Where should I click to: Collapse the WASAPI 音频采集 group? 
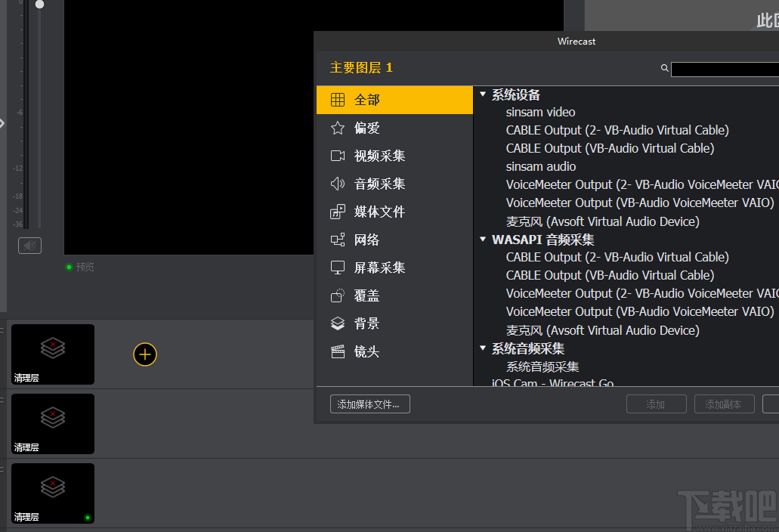point(484,239)
